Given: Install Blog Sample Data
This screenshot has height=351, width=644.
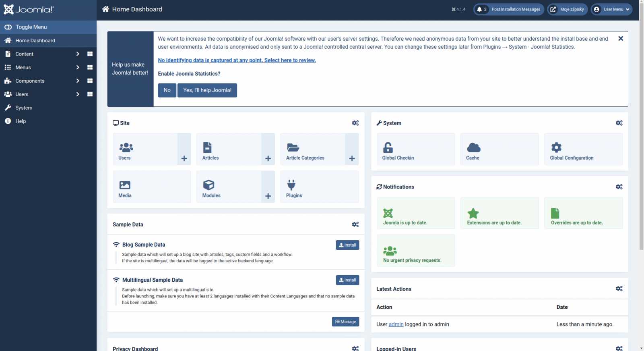Looking at the screenshot, I should coord(347,245).
